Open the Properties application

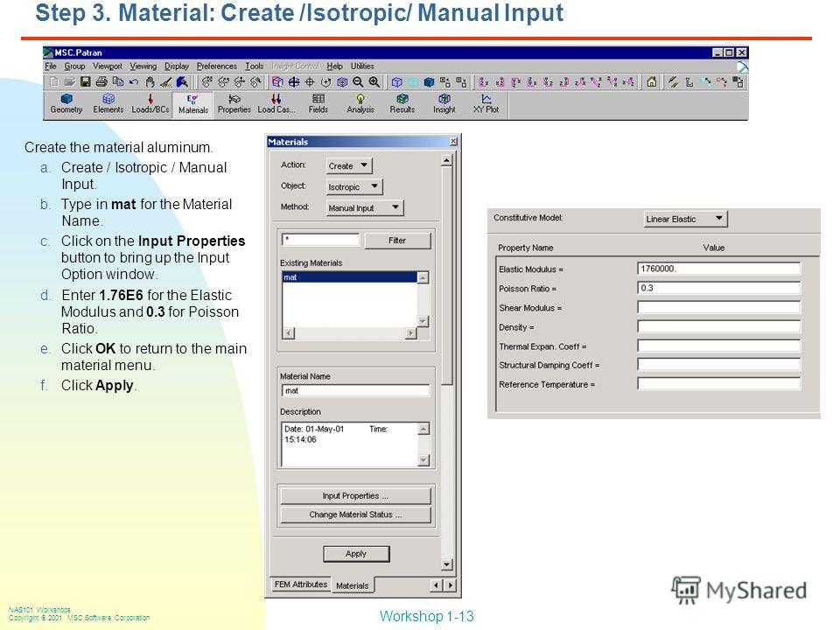tap(234, 104)
